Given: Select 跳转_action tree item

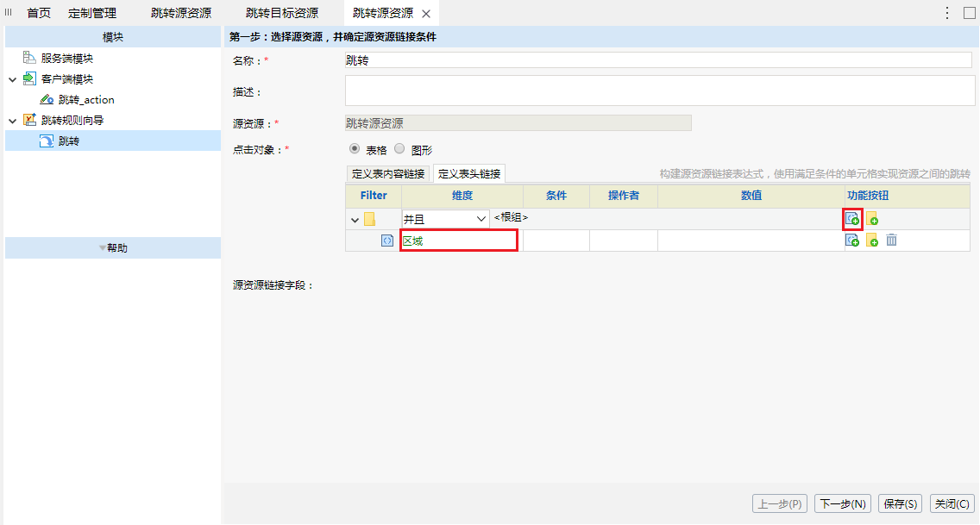Looking at the screenshot, I should 86,99.
